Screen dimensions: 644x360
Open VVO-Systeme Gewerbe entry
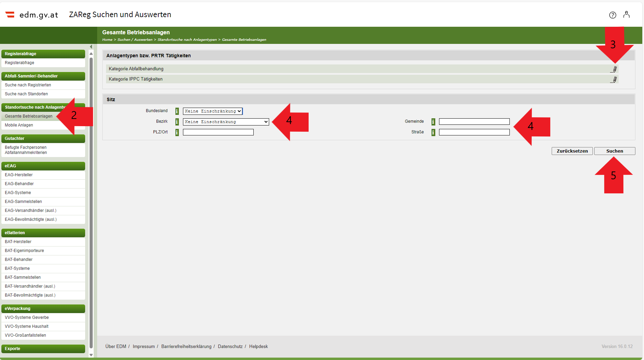pos(43,317)
